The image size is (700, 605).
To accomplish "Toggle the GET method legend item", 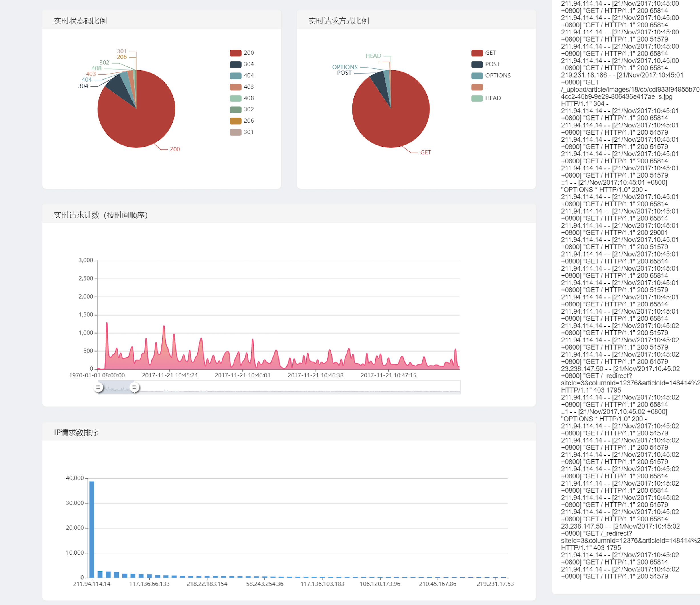I will coord(477,53).
